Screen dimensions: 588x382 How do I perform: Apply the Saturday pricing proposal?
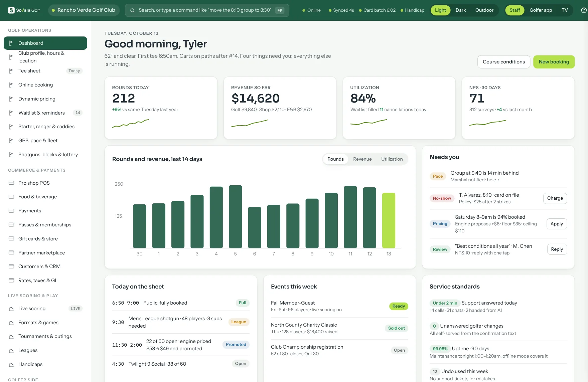[x=557, y=224]
